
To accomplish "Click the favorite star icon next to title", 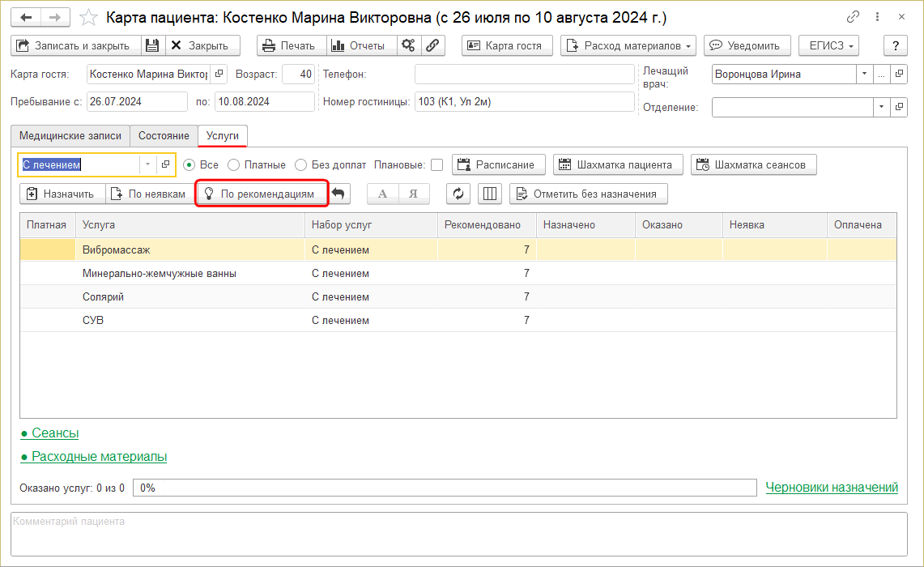I will (x=90, y=17).
